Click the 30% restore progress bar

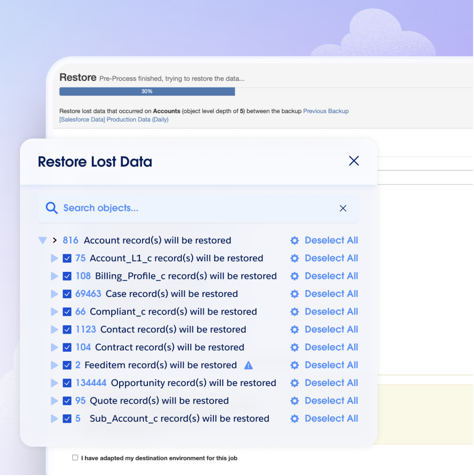[147, 91]
